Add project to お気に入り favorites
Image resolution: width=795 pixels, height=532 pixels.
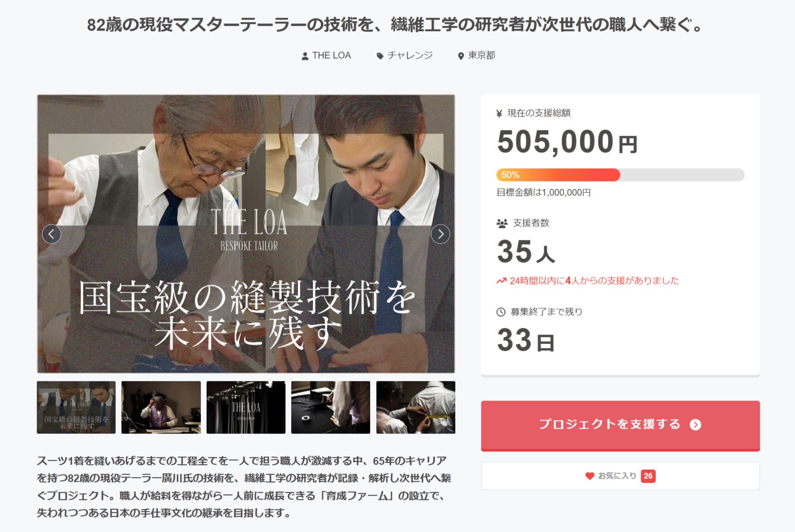(620, 476)
